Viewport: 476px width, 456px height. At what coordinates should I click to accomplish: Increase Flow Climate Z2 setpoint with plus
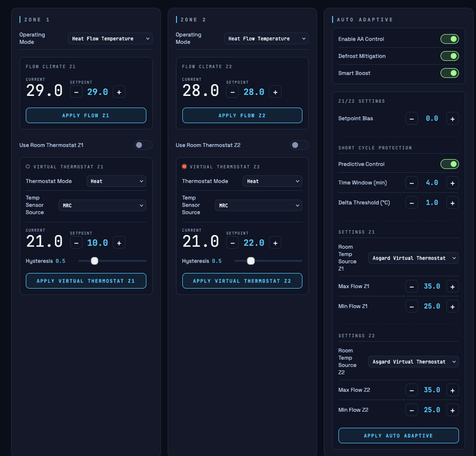click(275, 92)
